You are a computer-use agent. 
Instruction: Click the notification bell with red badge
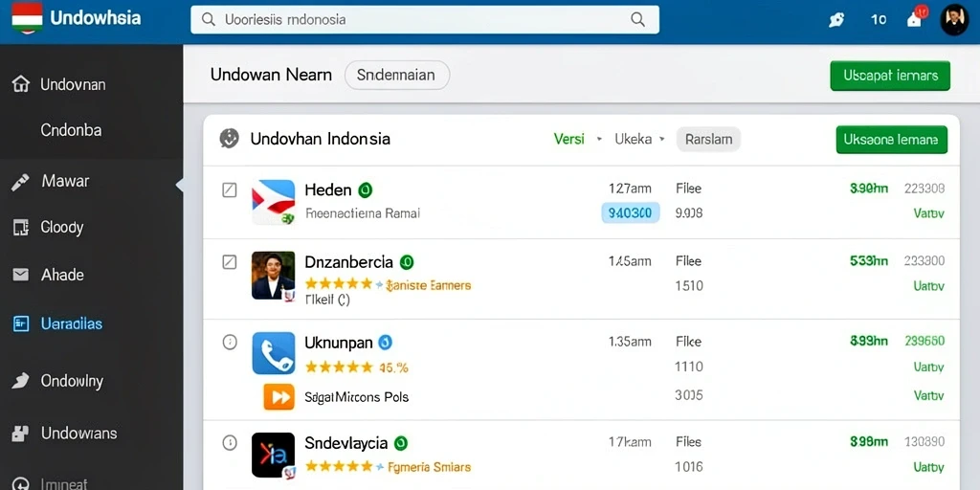[x=916, y=17]
